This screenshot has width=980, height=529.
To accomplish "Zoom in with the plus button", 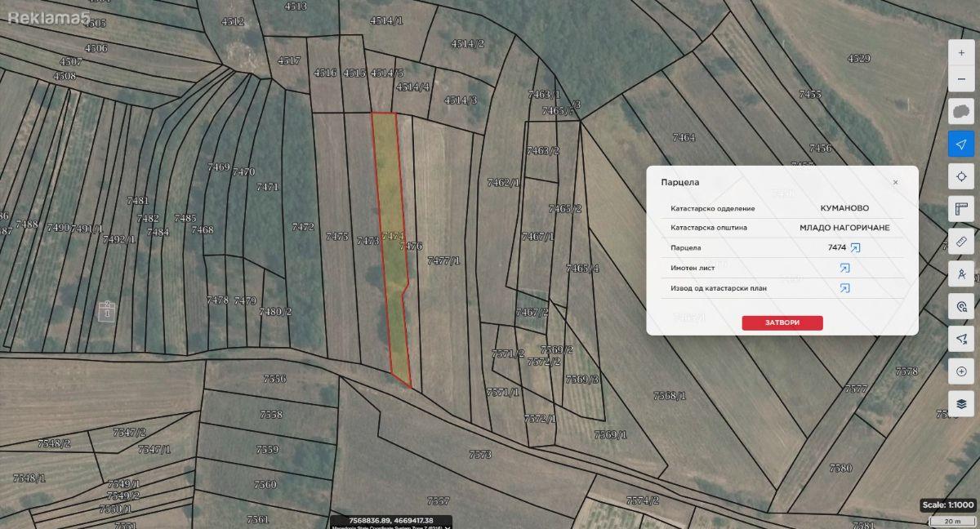I will click(961, 52).
